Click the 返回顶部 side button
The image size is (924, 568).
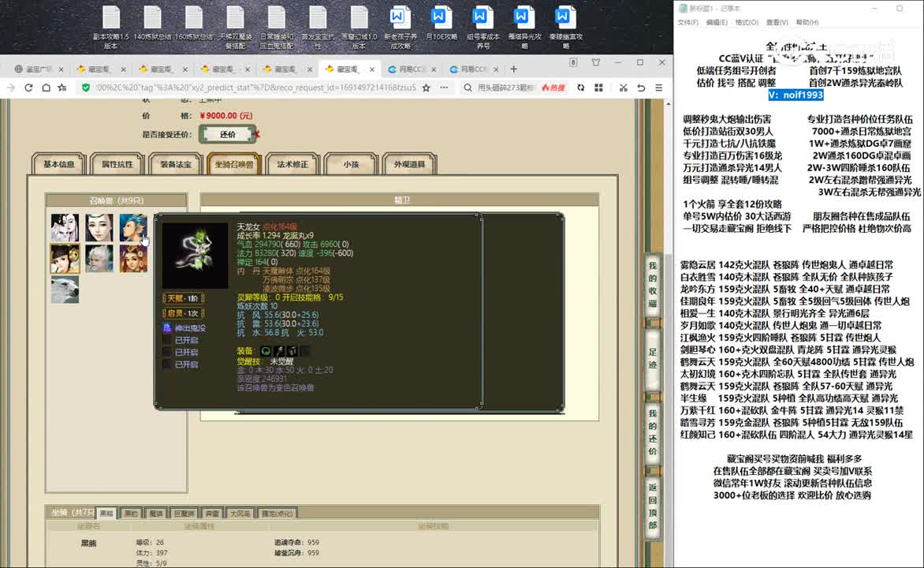pyautogui.click(x=652, y=506)
